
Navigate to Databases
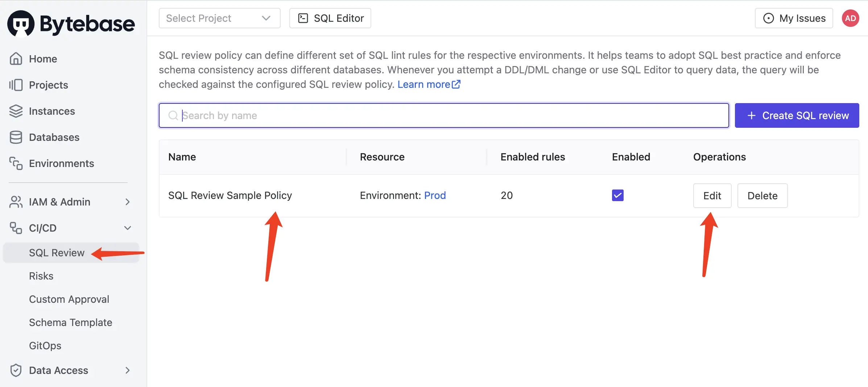coord(54,137)
